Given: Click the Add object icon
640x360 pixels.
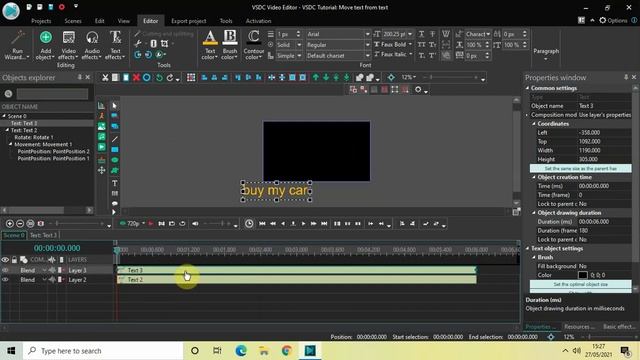Looking at the screenshot, I should point(46,38).
